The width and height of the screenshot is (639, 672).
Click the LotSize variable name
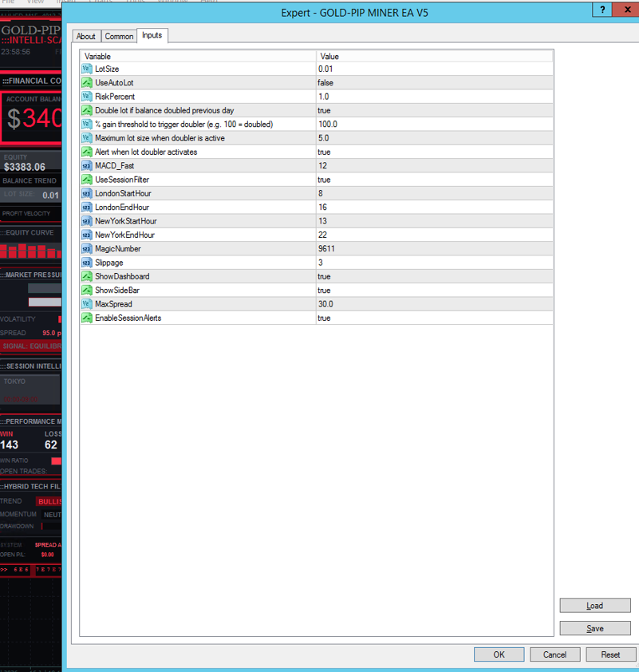coord(107,69)
